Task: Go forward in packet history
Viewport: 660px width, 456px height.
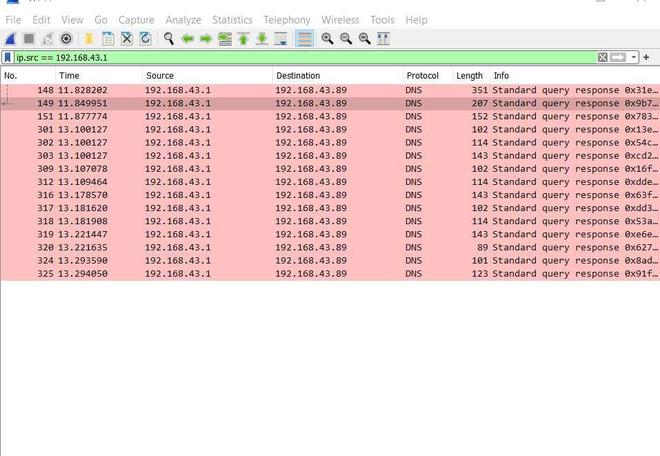Action: click(x=206, y=39)
